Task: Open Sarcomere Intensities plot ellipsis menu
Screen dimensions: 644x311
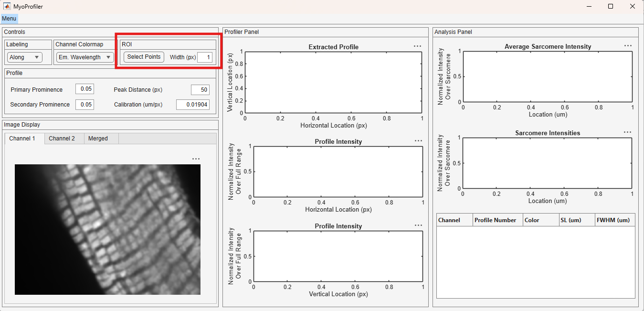Action: pos(627,132)
